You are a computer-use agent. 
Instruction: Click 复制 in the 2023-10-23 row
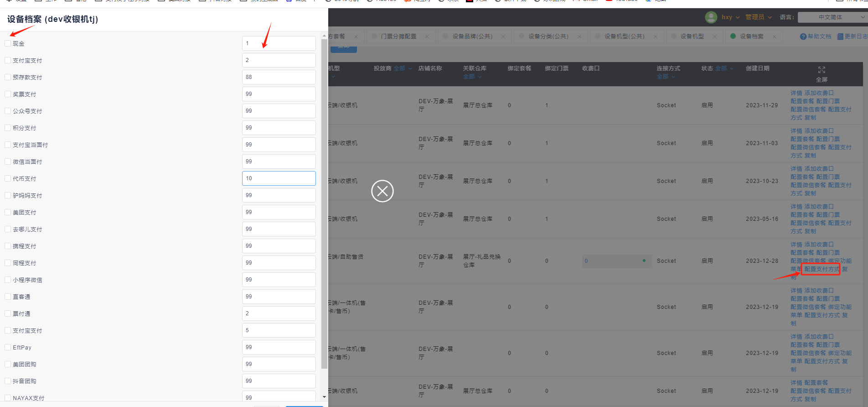[811, 193]
